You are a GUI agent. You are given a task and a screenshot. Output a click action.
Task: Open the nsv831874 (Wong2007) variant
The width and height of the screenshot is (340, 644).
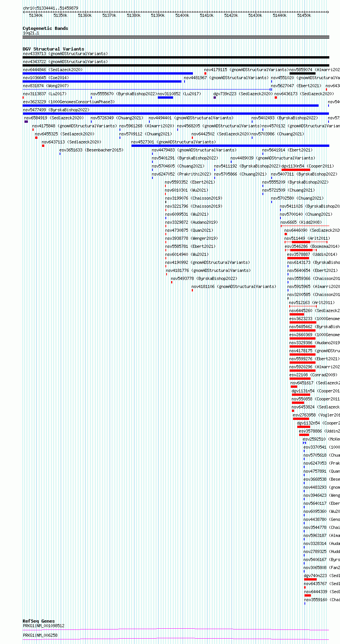tap(46, 86)
